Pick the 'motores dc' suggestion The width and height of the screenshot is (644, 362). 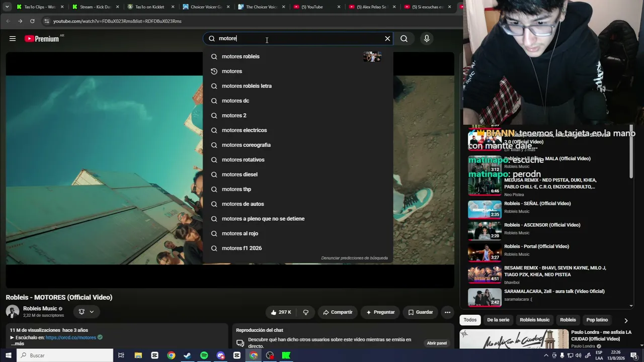tap(298, 101)
